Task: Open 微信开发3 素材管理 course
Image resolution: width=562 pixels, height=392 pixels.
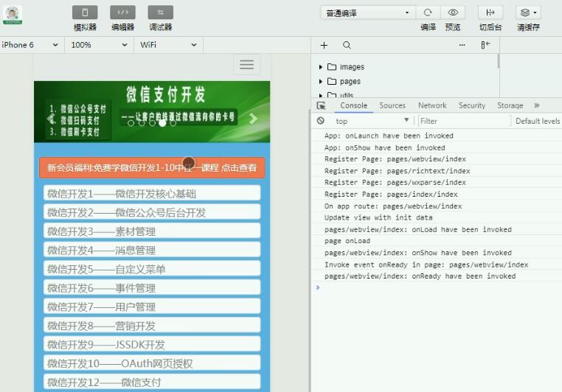Action: (x=152, y=231)
